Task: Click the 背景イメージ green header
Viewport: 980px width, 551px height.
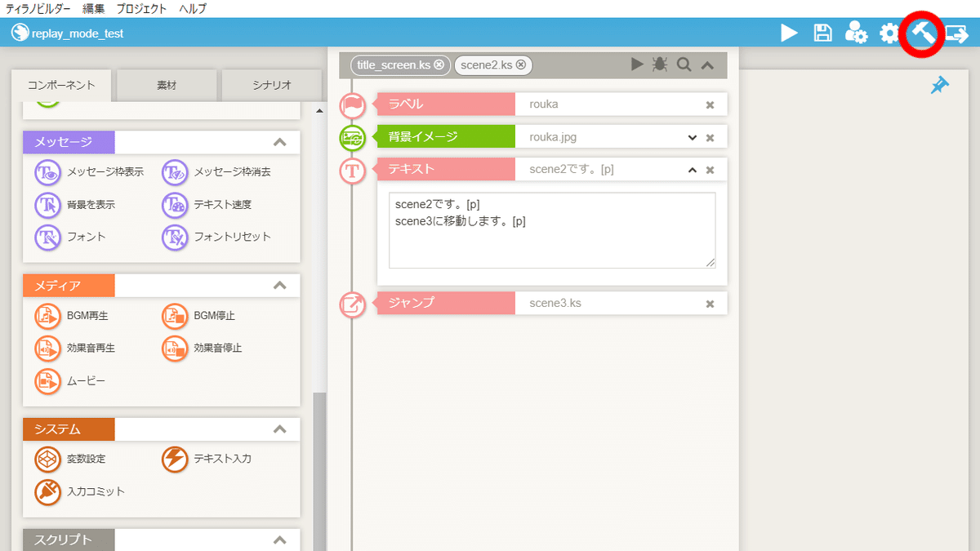Action: point(445,137)
